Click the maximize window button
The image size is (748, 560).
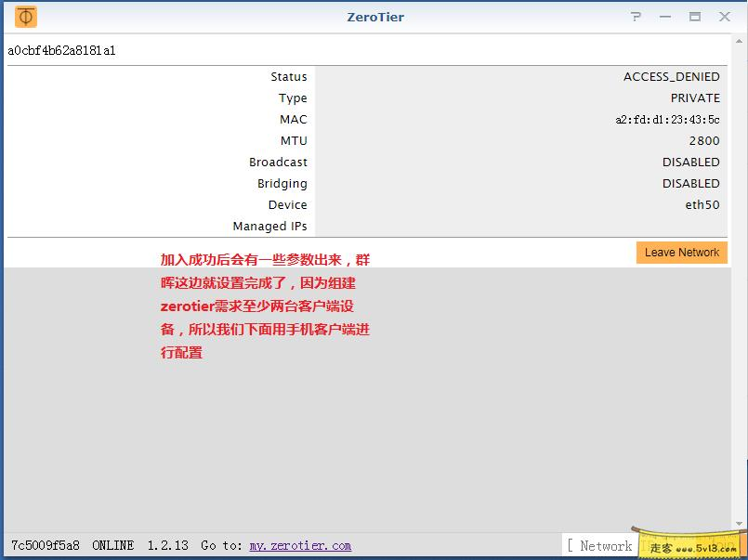[x=695, y=17]
